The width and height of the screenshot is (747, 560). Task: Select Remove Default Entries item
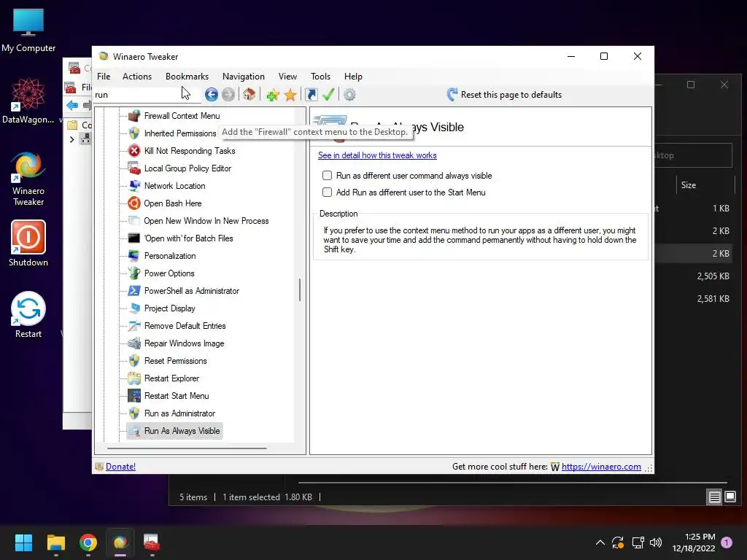185,326
